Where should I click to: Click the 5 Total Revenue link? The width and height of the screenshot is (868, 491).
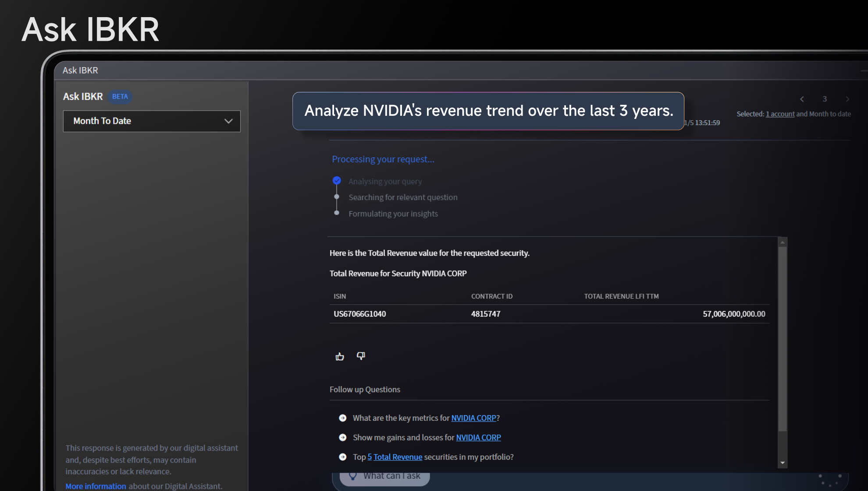[x=395, y=457]
